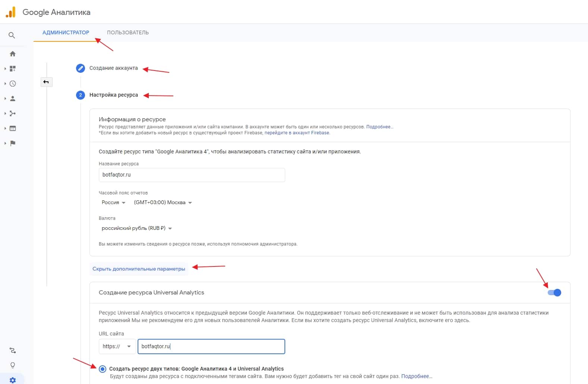Go to Home via house icon
The width and height of the screenshot is (588, 384).
(13, 54)
